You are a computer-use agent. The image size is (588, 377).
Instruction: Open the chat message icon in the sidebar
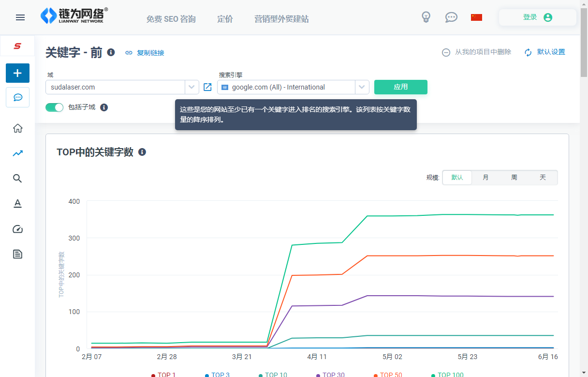pyautogui.click(x=17, y=97)
